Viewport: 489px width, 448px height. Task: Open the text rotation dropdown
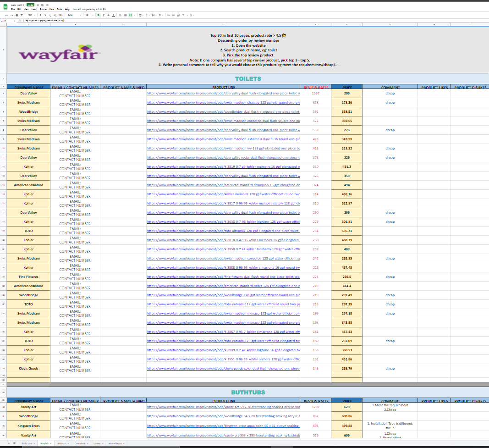pos(161,15)
